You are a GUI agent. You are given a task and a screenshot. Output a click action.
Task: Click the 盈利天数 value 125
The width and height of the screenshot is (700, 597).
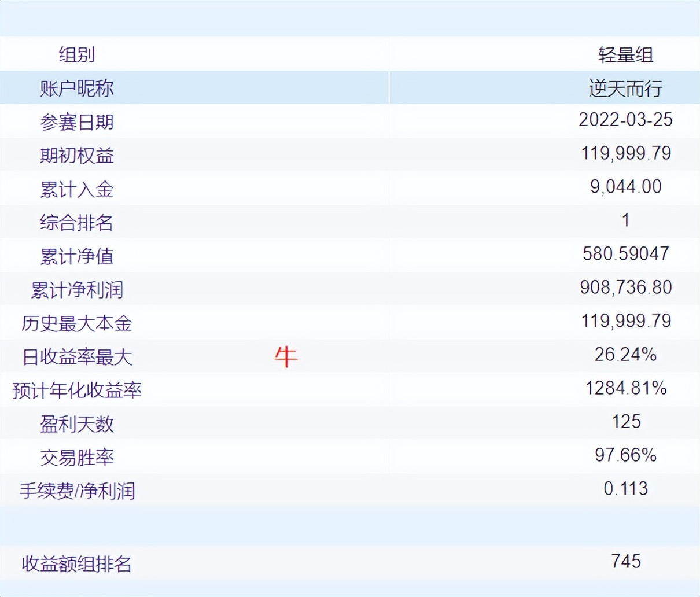coord(626,422)
